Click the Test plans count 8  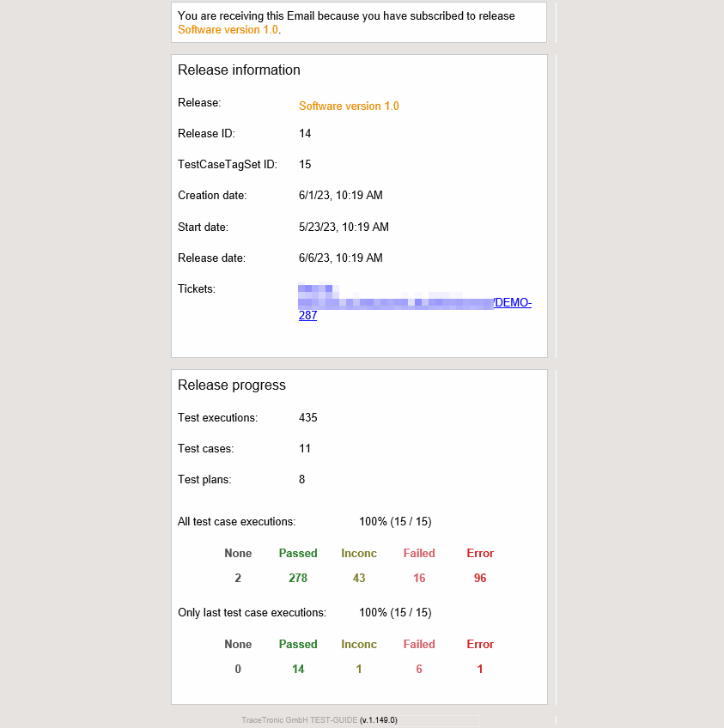pyautogui.click(x=302, y=480)
